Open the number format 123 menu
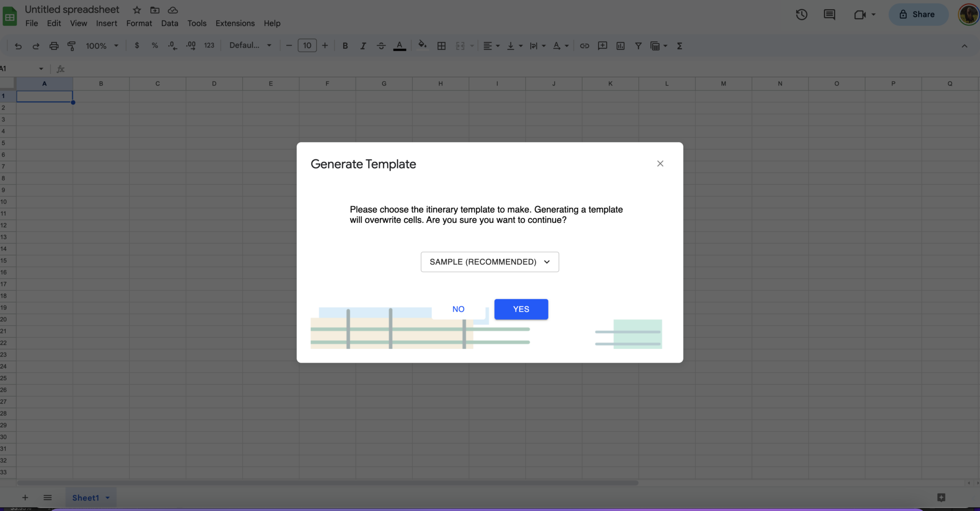Image resolution: width=980 pixels, height=511 pixels. coord(209,45)
